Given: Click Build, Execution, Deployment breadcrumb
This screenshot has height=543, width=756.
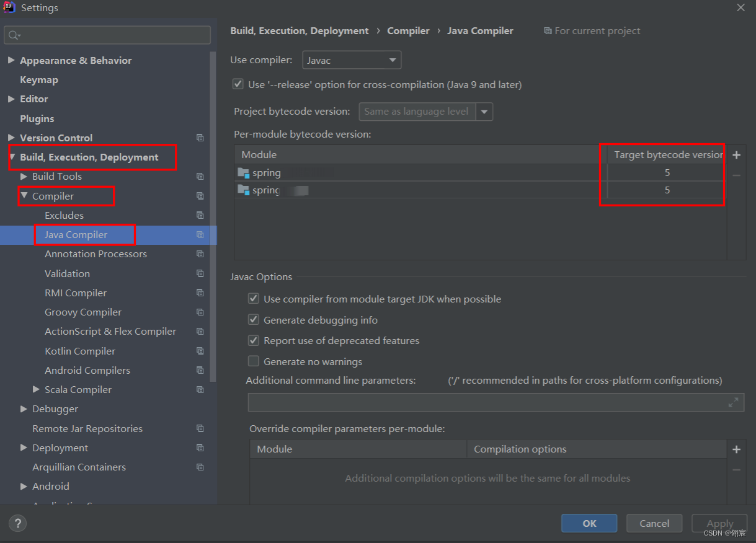Looking at the screenshot, I should [x=300, y=30].
